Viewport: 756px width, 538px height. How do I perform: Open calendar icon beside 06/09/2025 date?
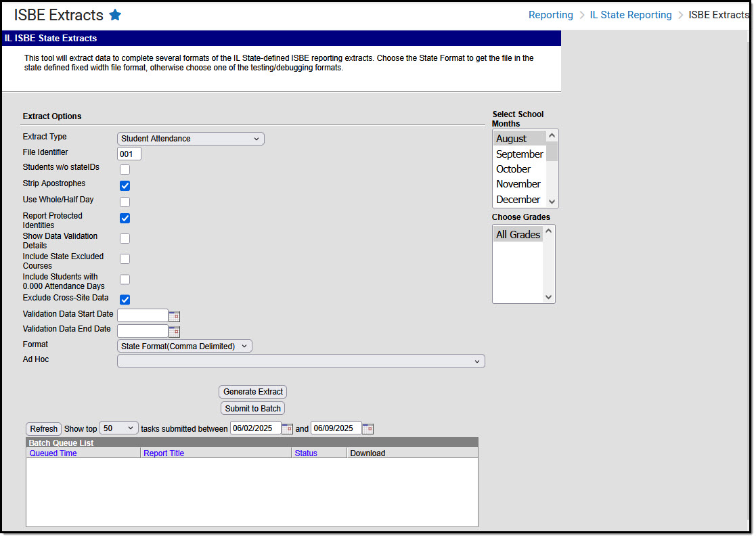pos(368,428)
